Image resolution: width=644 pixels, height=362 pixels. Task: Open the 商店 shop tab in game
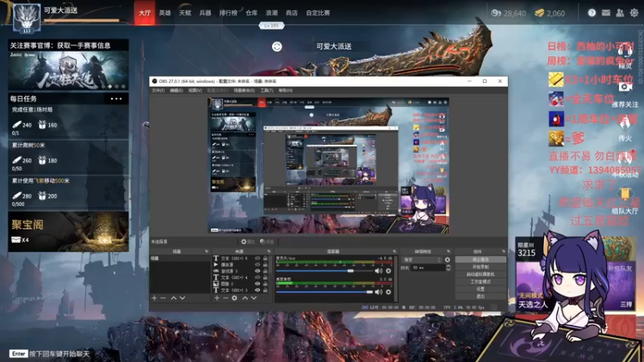(x=291, y=13)
